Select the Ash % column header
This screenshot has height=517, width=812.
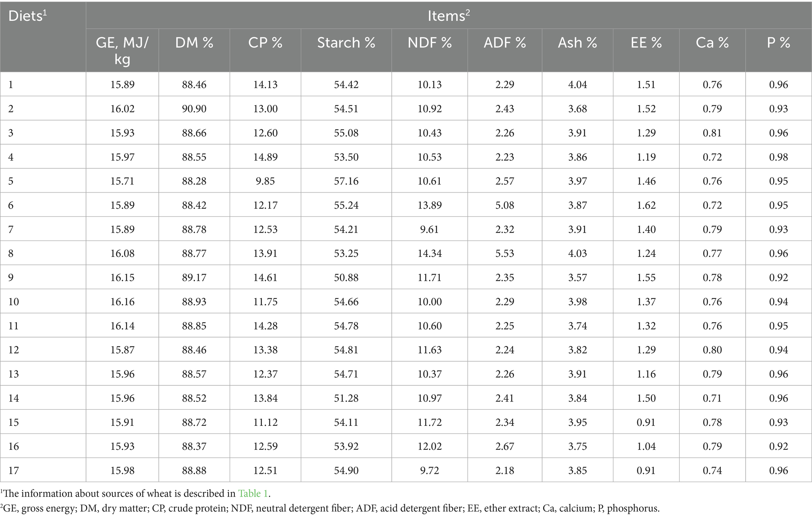tap(577, 43)
